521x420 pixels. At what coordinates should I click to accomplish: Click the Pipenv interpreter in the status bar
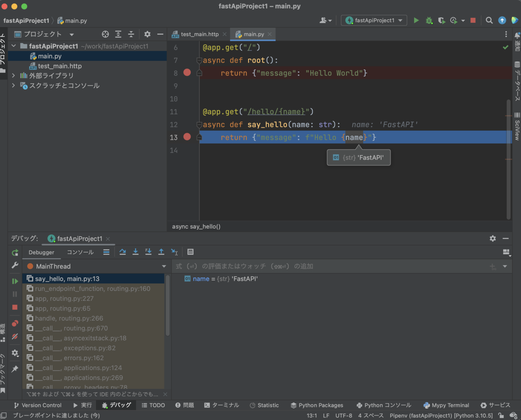(x=442, y=416)
